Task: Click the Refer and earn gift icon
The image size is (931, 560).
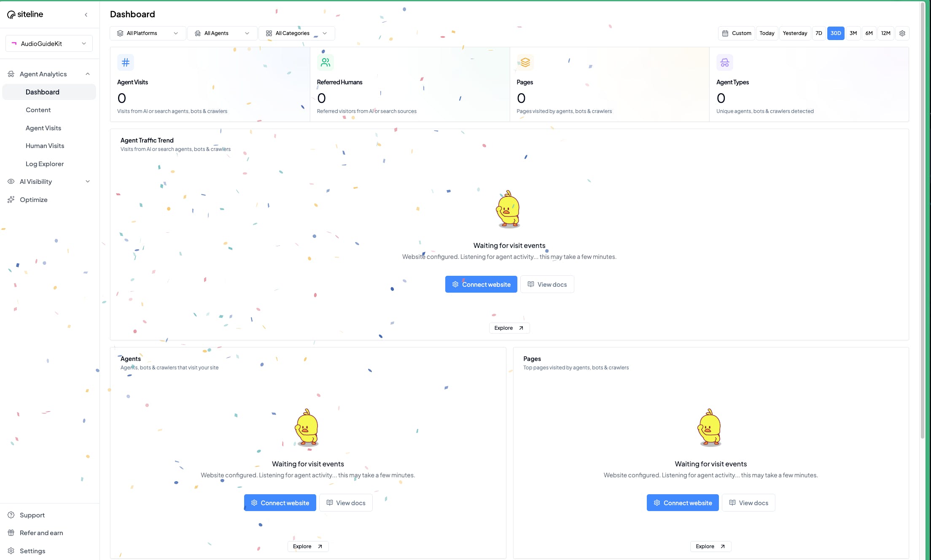Action: tap(11, 533)
